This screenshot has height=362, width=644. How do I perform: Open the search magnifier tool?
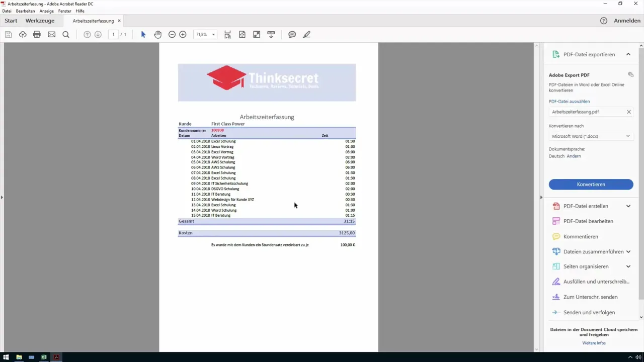[x=66, y=35]
